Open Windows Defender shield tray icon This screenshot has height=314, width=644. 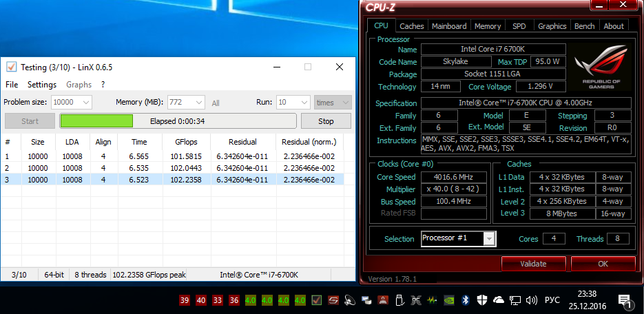click(481, 300)
